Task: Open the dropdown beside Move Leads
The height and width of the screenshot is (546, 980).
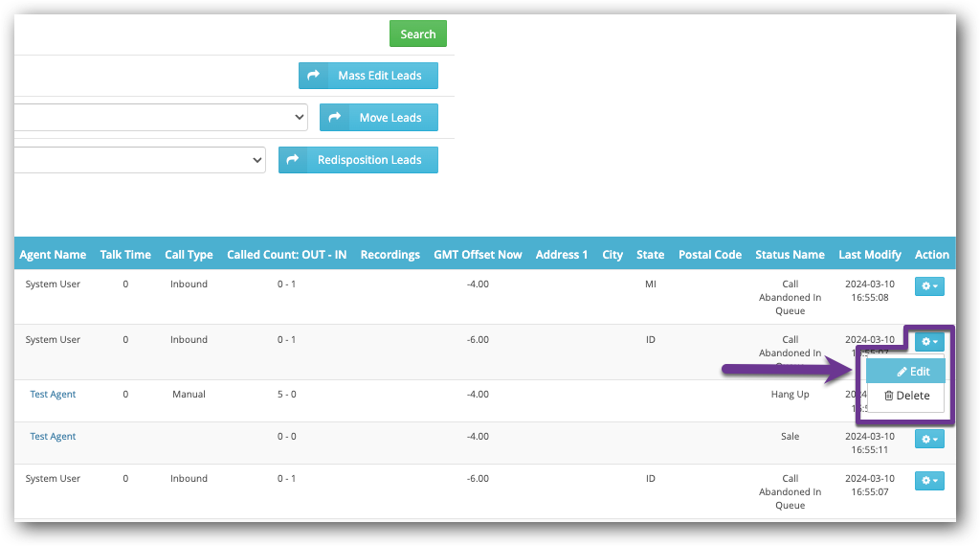Action: (161, 118)
